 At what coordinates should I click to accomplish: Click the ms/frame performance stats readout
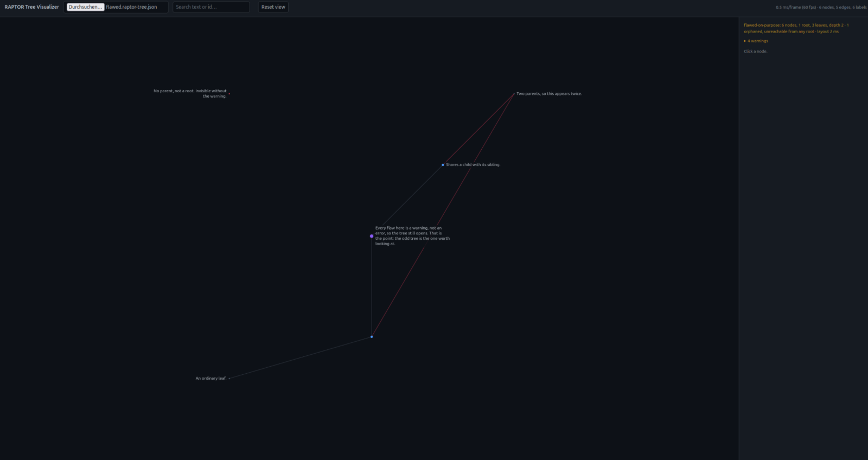point(821,8)
